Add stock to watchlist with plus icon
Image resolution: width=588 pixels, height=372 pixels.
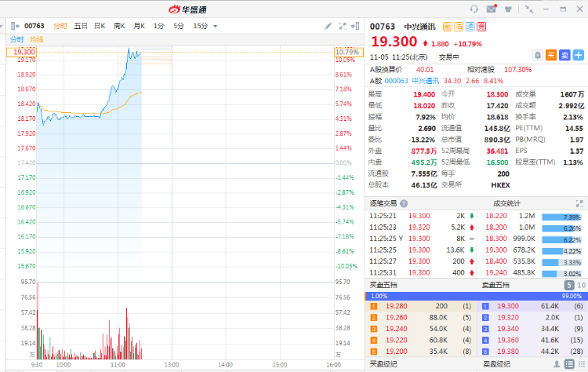(579, 55)
